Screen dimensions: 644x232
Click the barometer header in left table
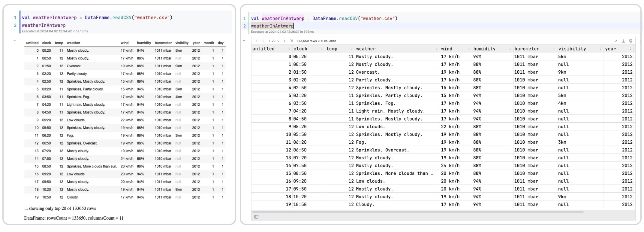click(x=163, y=43)
